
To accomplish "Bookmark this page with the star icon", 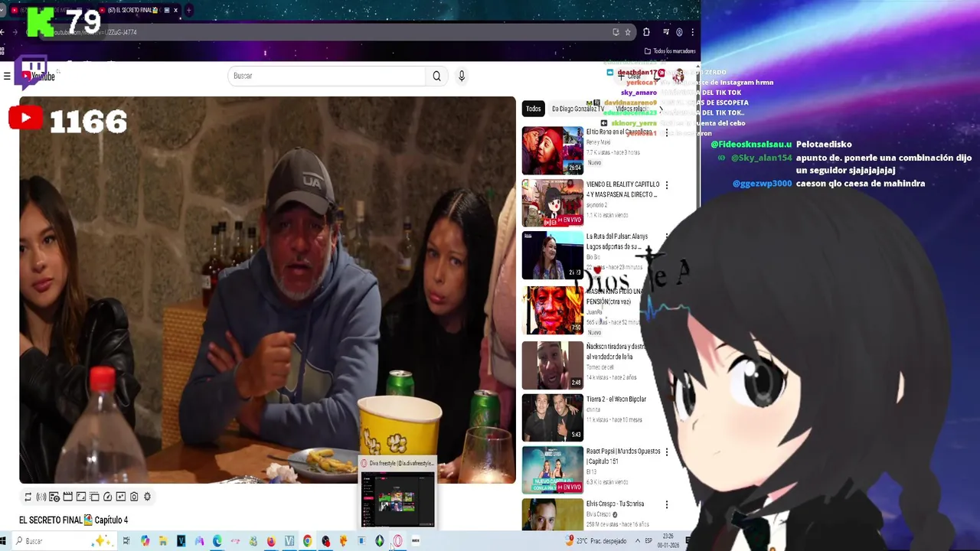I will [x=628, y=32].
